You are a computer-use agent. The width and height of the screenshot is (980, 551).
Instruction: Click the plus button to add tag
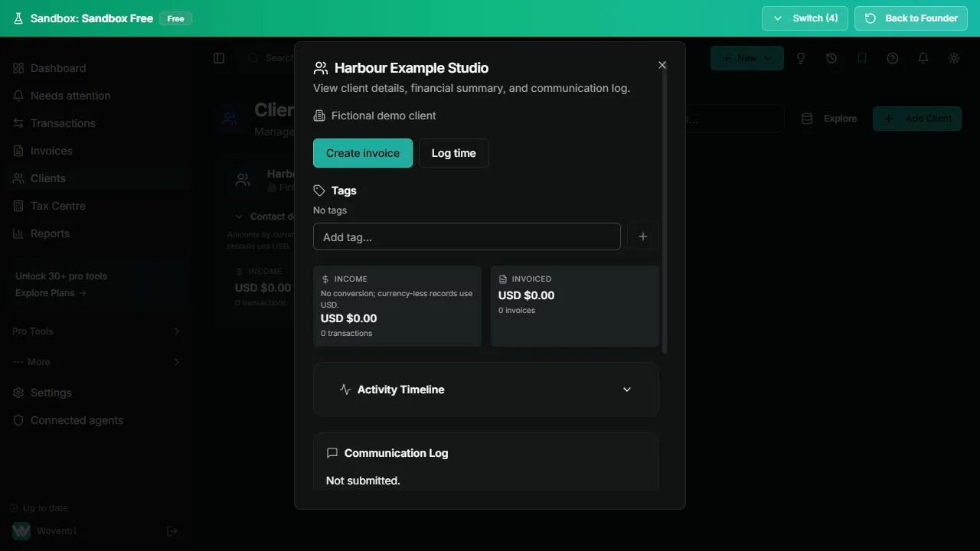pos(643,236)
